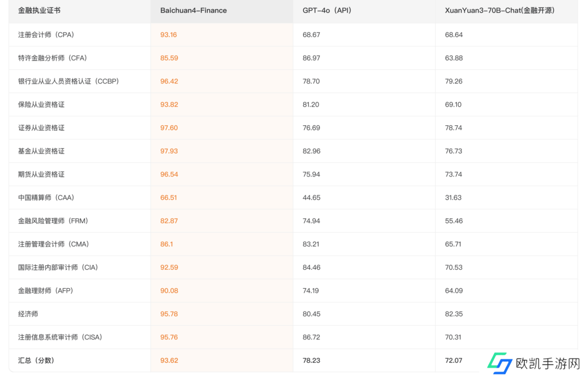Image resolution: width=588 pixels, height=377 pixels.
Task: Click the GPT-4o score 81.20 for 保险从业资格证
Action: pyautogui.click(x=311, y=105)
